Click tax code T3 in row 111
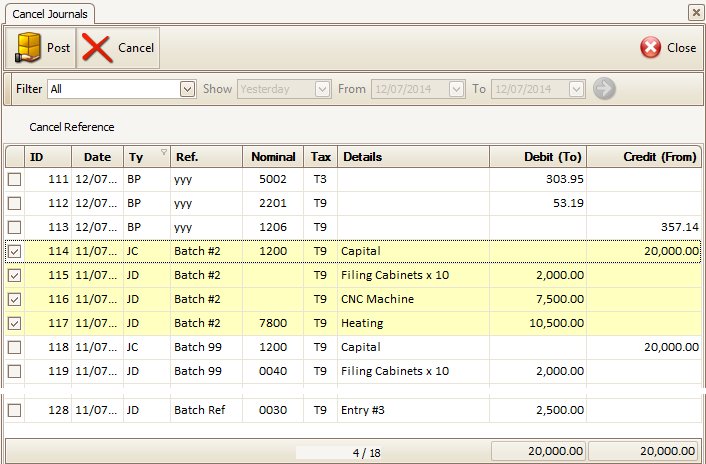The height and width of the screenshot is (464, 706). click(320, 179)
